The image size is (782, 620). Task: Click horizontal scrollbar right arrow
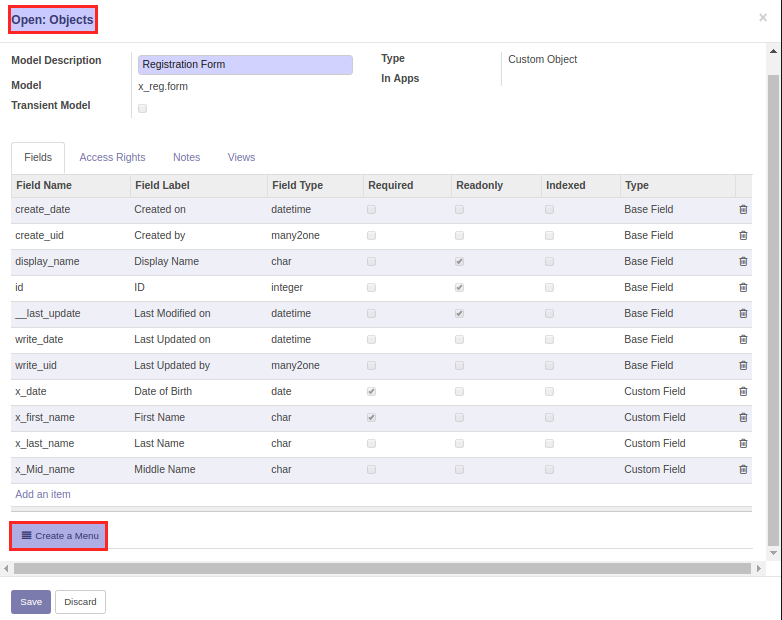coord(759,569)
